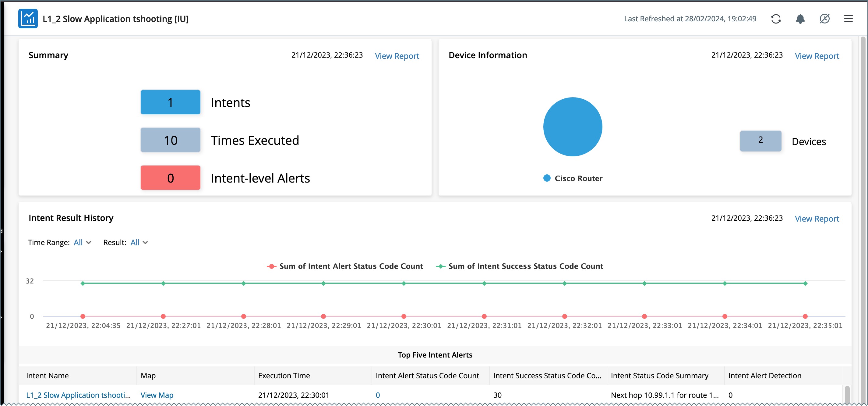The height and width of the screenshot is (406, 868).
Task: Click the dashboard chart logo icon
Action: pyautogui.click(x=28, y=19)
